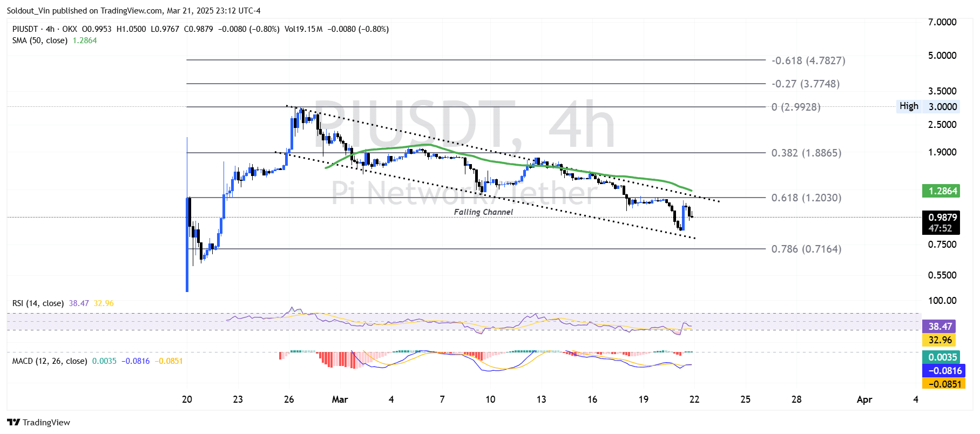Click date 19 on the time axis
Image resolution: width=980 pixels, height=434 pixels.
click(x=643, y=399)
